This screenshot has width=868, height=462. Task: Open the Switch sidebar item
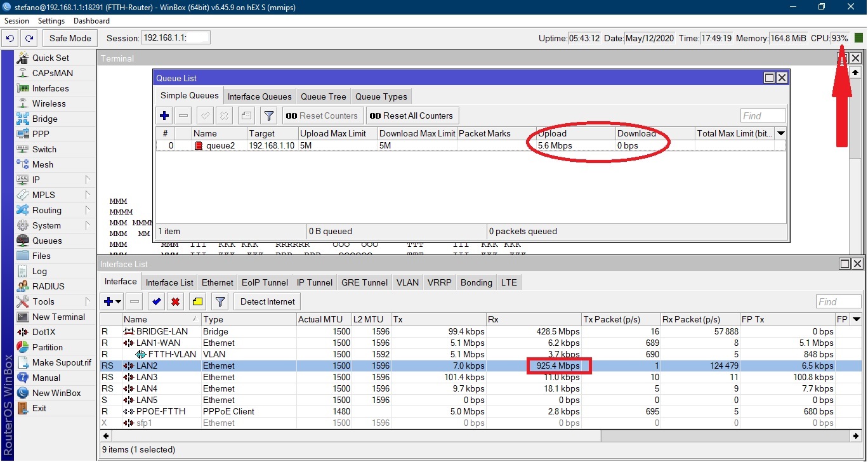[44, 149]
